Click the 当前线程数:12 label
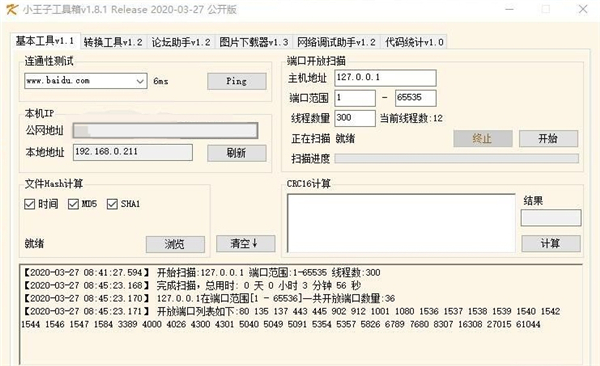Screen dimensions: 600x366 click(x=411, y=118)
